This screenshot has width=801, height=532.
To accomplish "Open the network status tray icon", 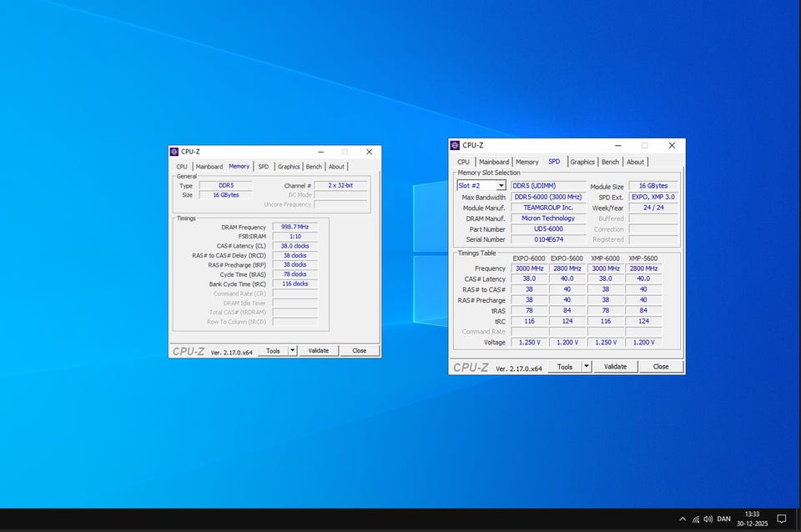I will tap(696, 519).
